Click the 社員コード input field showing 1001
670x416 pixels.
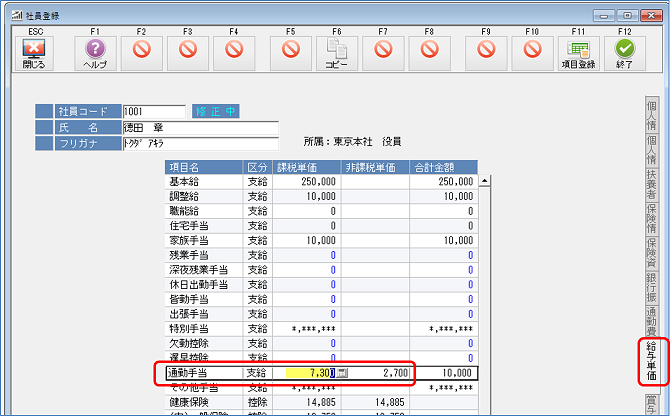click(x=153, y=111)
